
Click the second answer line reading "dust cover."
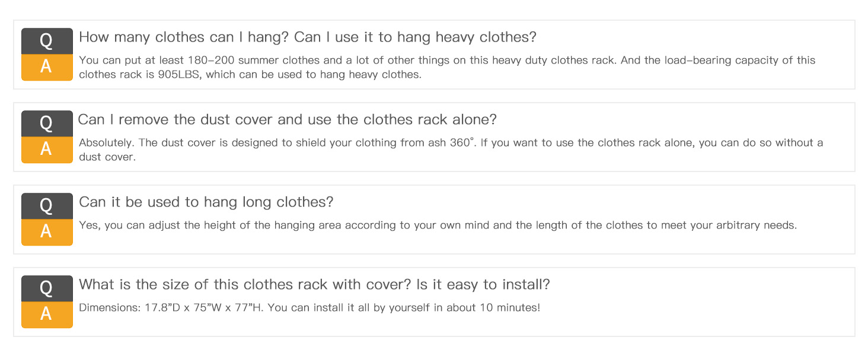107,158
